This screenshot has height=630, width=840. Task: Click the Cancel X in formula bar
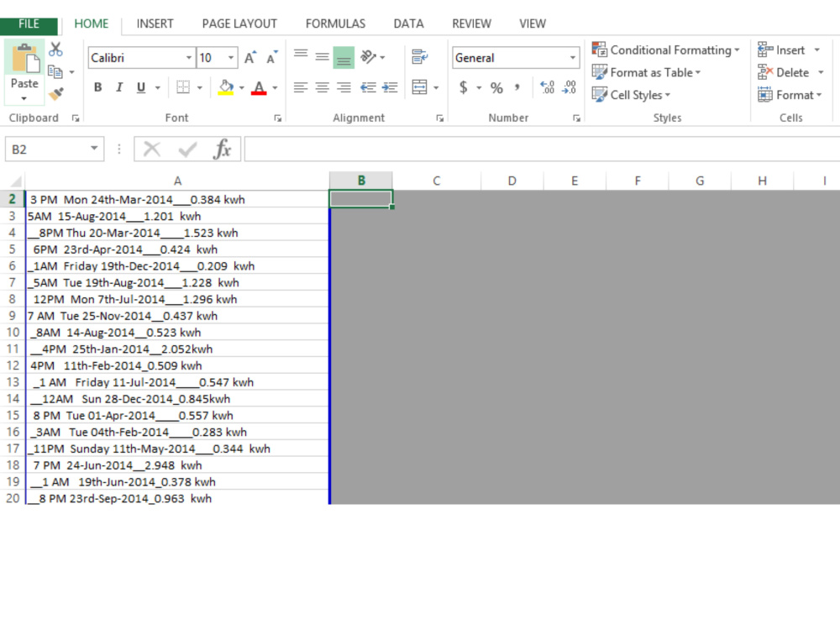[x=152, y=149]
